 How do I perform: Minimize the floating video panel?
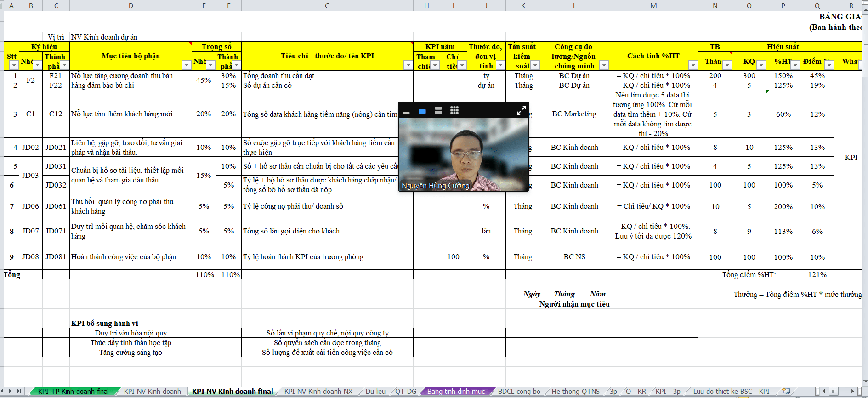coord(406,111)
